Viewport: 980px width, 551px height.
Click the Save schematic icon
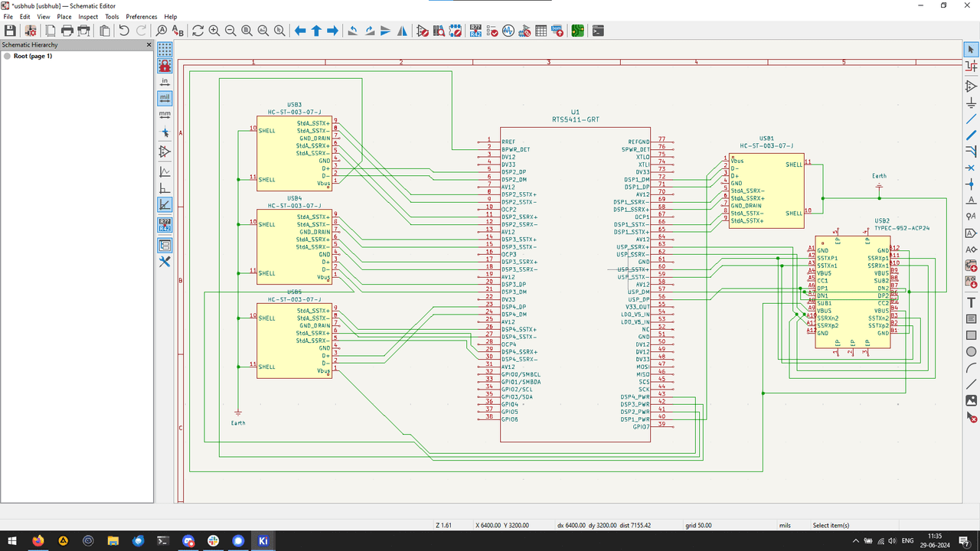[x=10, y=31]
